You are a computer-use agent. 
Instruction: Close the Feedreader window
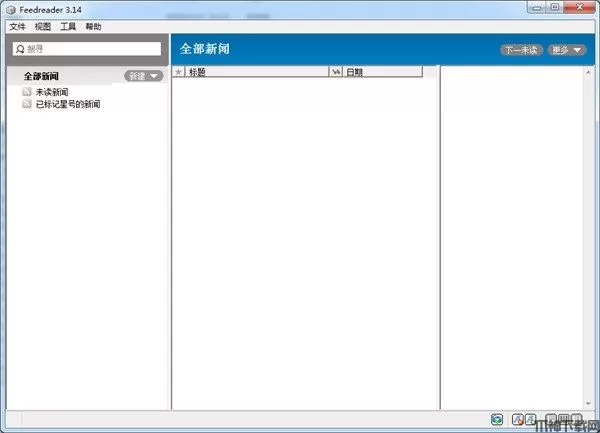(x=579, y=7)
